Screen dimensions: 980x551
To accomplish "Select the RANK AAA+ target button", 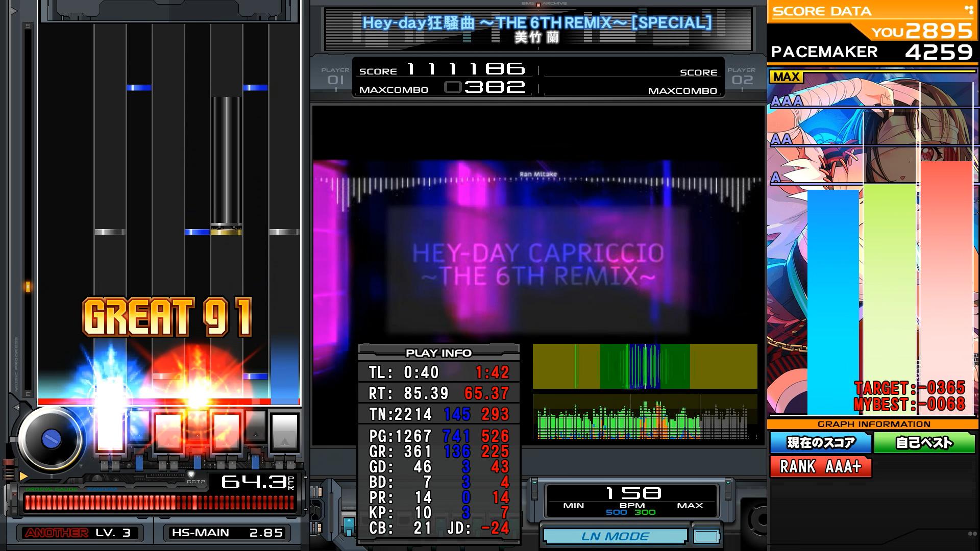I will tap(820, 466).
